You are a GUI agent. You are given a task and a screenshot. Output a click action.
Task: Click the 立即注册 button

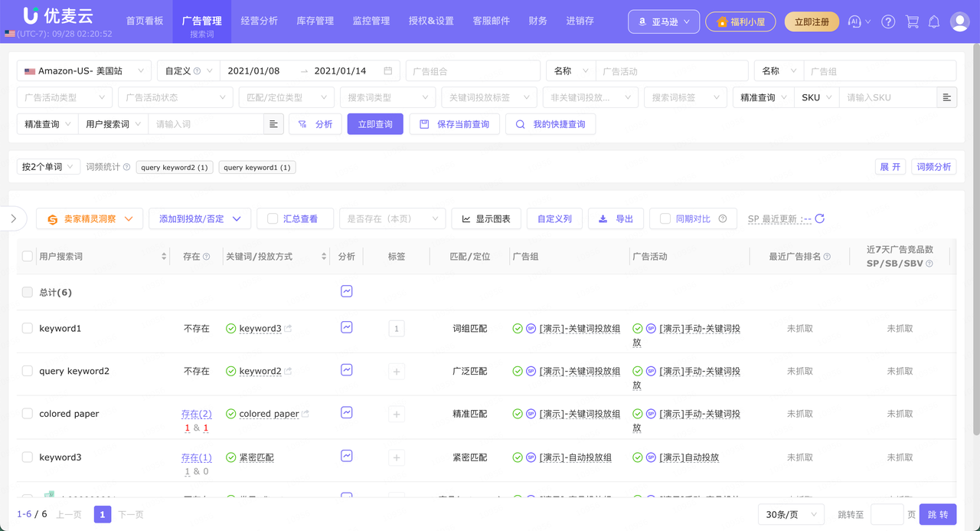(x=812, y=21)
